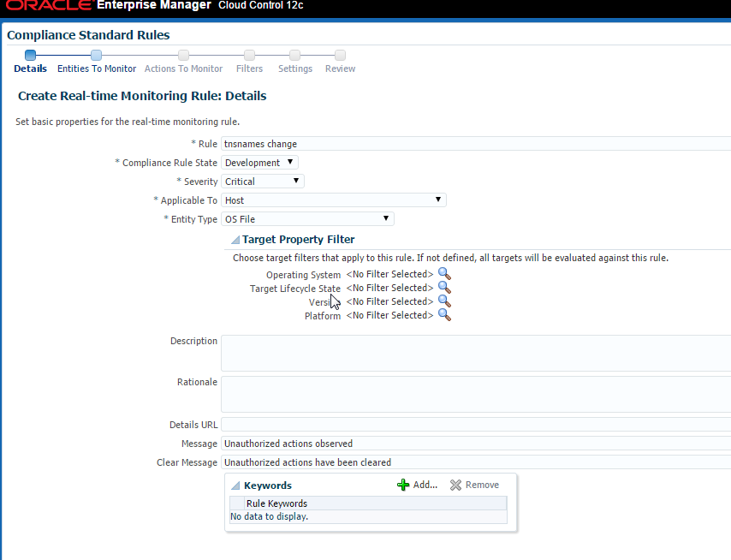
Task: Select the Details step circle marker
Action: (30, 55)
